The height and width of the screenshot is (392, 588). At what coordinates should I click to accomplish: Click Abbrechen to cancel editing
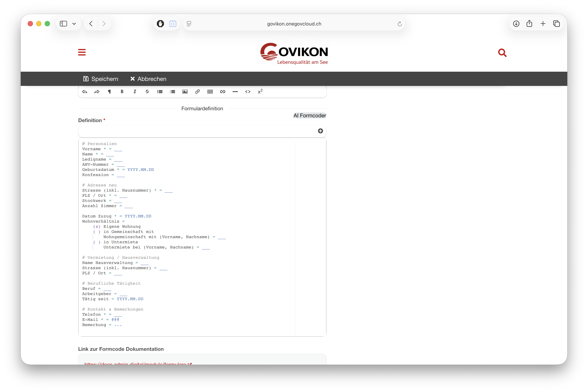148,79
